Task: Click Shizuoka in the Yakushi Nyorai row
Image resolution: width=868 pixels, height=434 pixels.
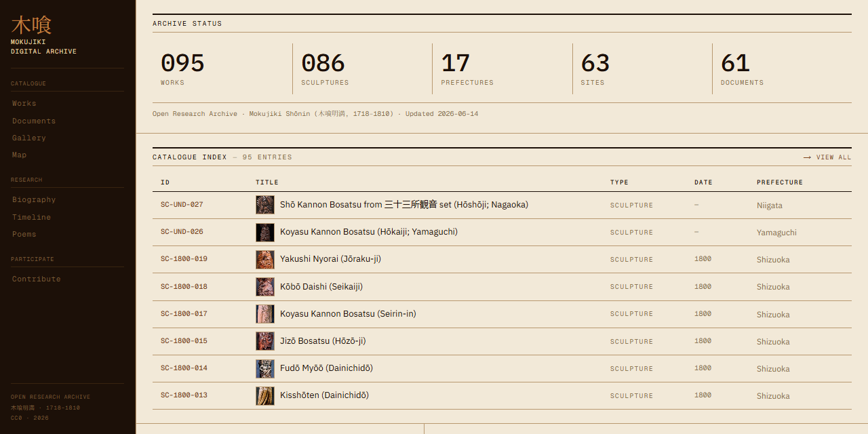Action: click(x=773, y=260)
